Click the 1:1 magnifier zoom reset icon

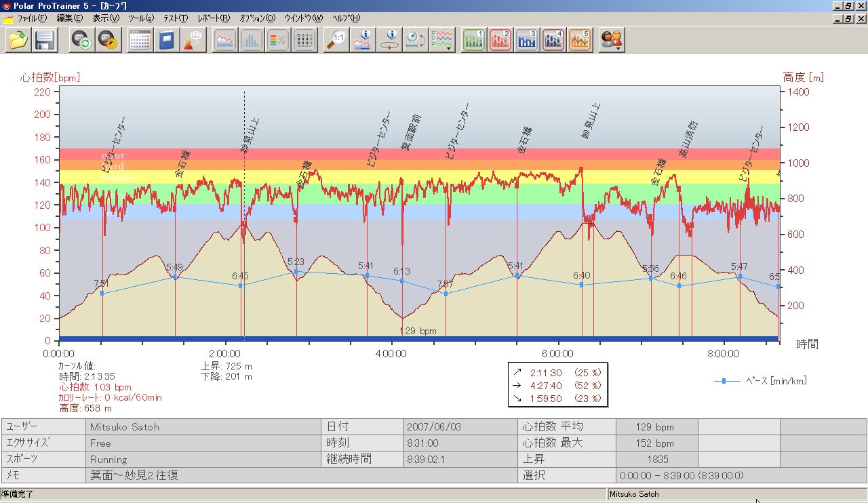coord(336,40)
